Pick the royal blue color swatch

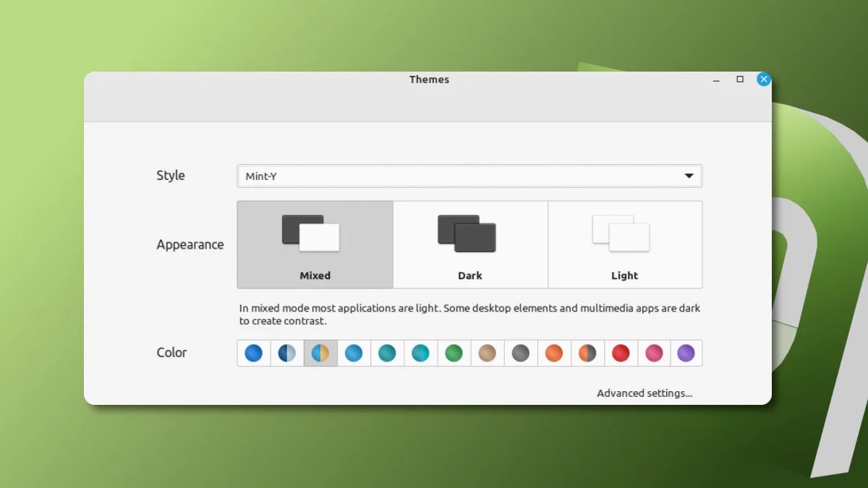[254, 353]
